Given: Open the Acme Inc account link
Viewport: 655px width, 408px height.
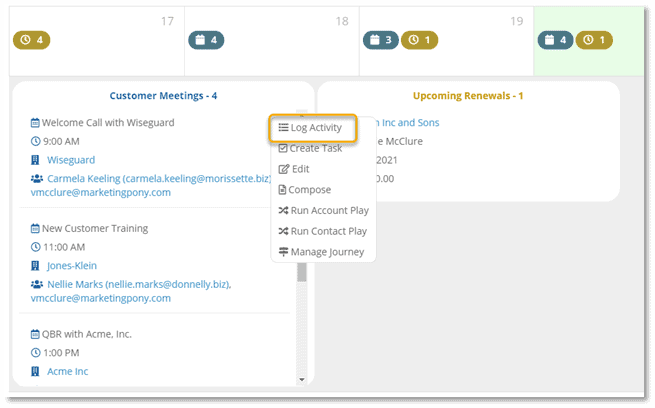Looking at the screenshot, I should click(x=68, y=371).
